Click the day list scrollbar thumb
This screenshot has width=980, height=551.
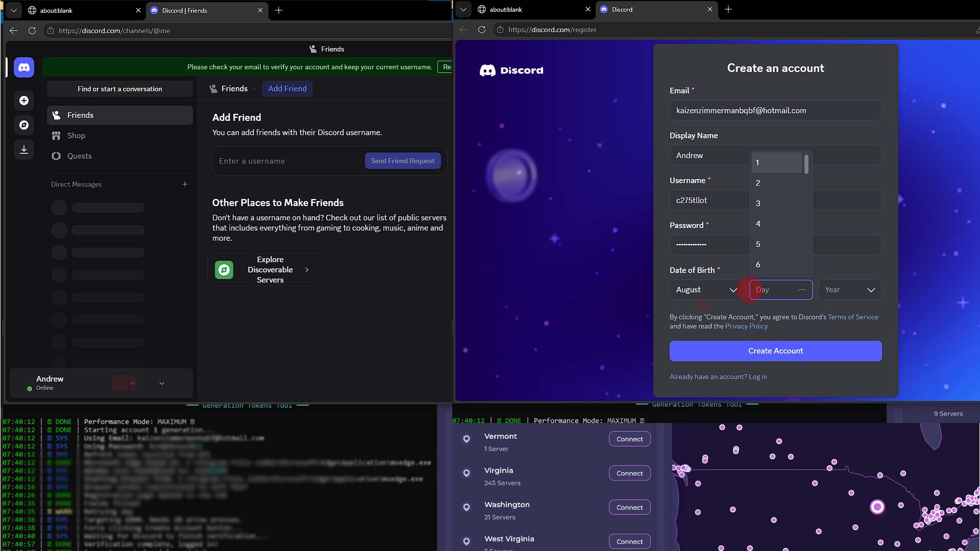[806, 164]
